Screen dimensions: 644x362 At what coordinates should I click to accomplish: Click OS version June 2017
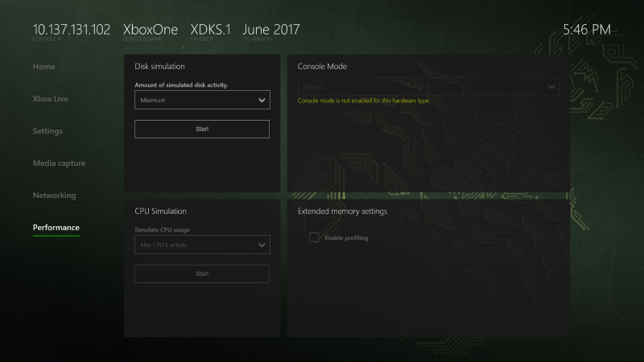click(x=271, y=30)
